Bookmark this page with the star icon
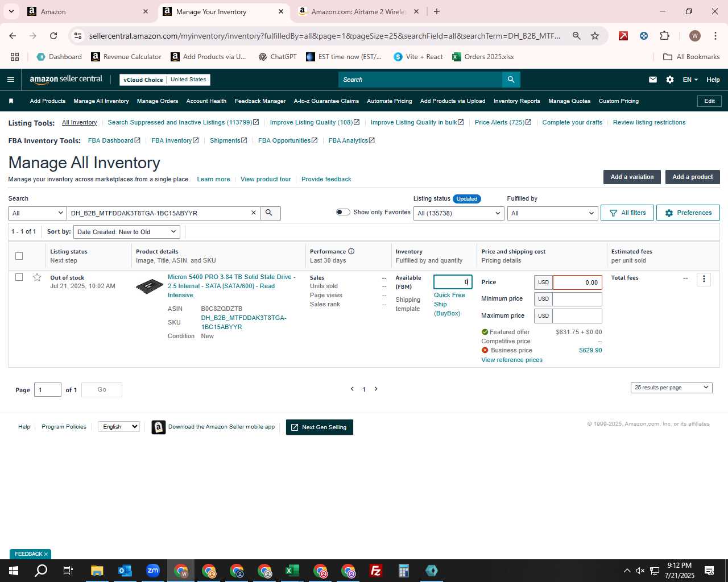This screenshot has height=582, width=728. (595, 36)
